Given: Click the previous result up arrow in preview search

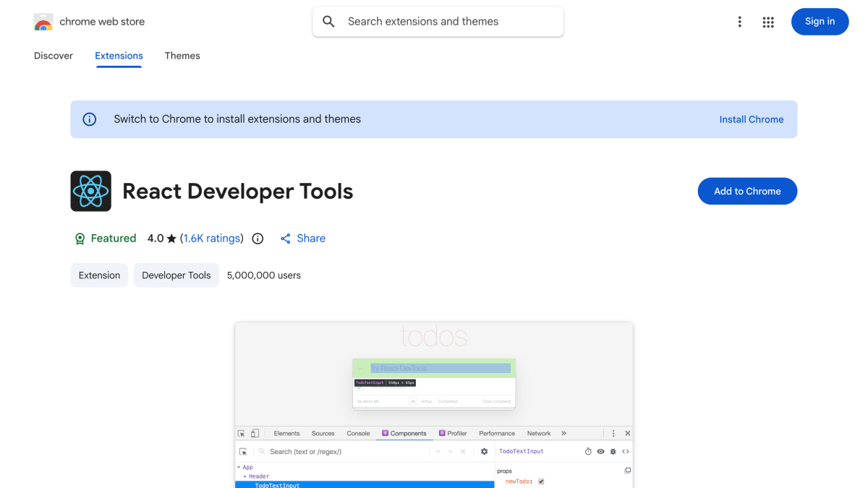Looking at the screenshot, I should click(438, 451).
